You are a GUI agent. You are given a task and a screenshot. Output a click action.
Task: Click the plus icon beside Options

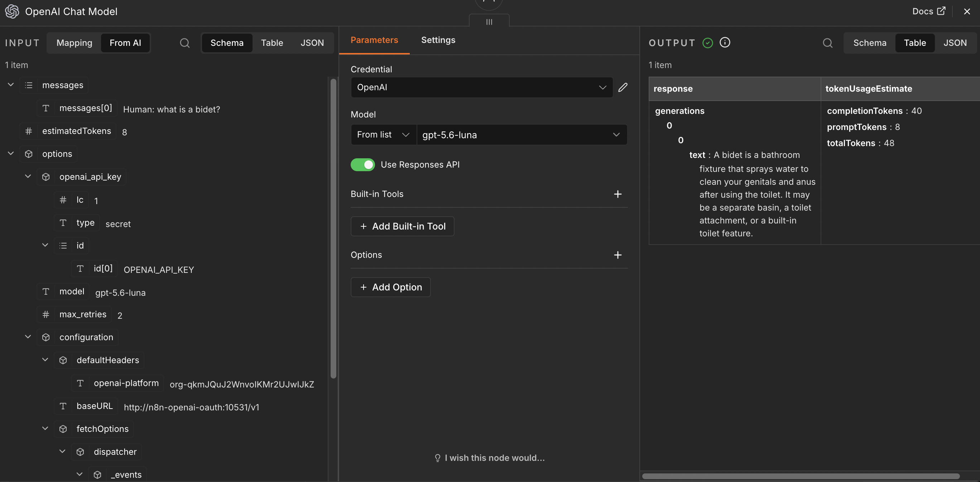[618, 255]
